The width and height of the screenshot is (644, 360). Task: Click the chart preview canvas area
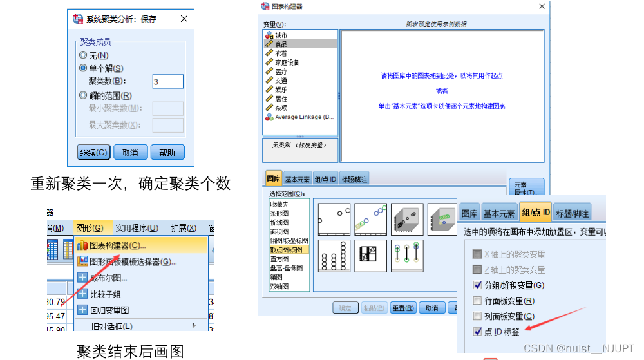442,96
